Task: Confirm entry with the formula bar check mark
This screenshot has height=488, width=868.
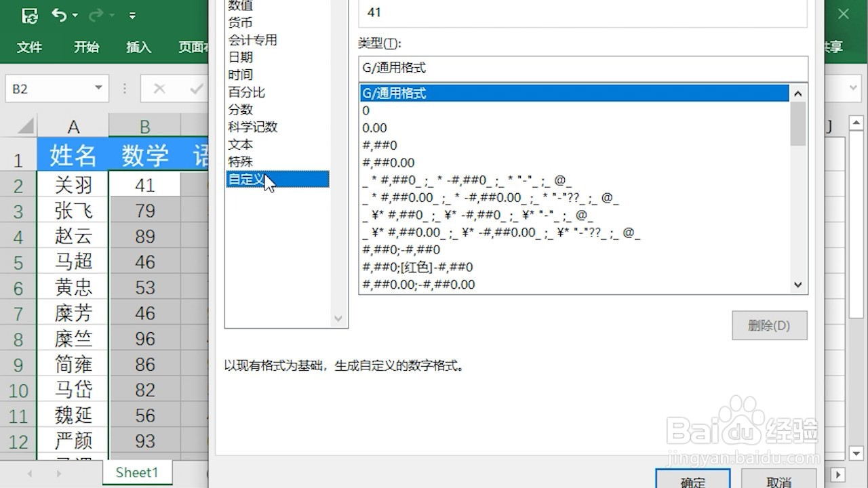Action: 196,88
